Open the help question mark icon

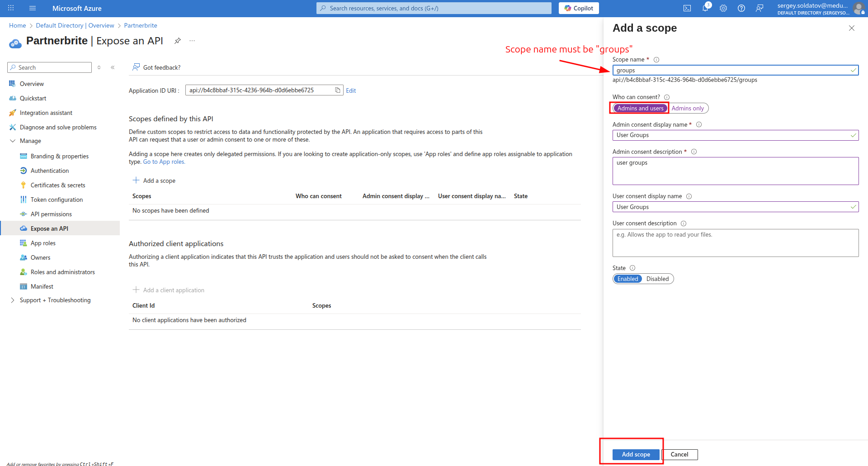[x=741, y=8]
